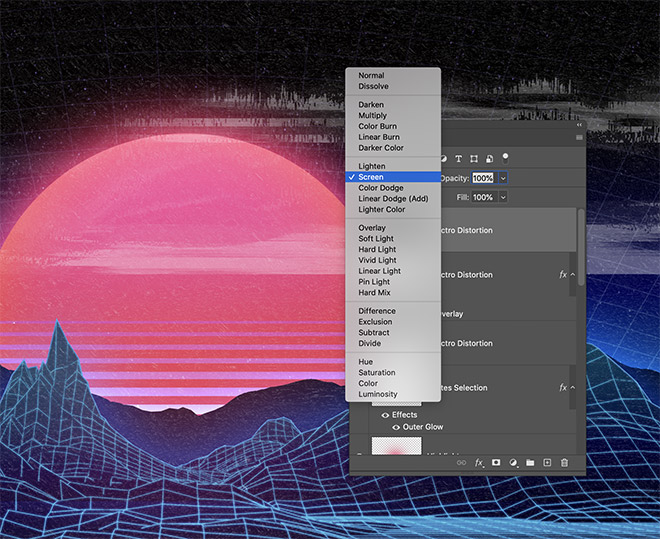Screen dimensions: 660x539
Task: Open the Opacity dropdown arrow
Action: point(503,178)
